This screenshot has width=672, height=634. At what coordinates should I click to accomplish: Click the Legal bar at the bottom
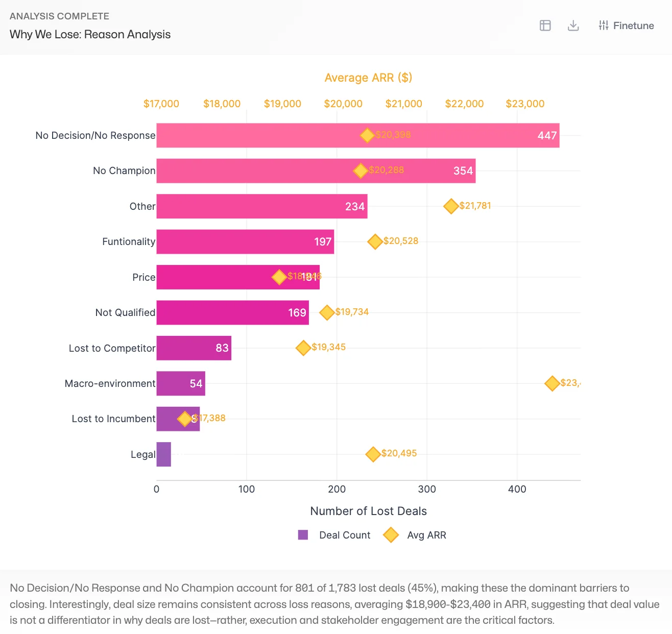(164, 454)
